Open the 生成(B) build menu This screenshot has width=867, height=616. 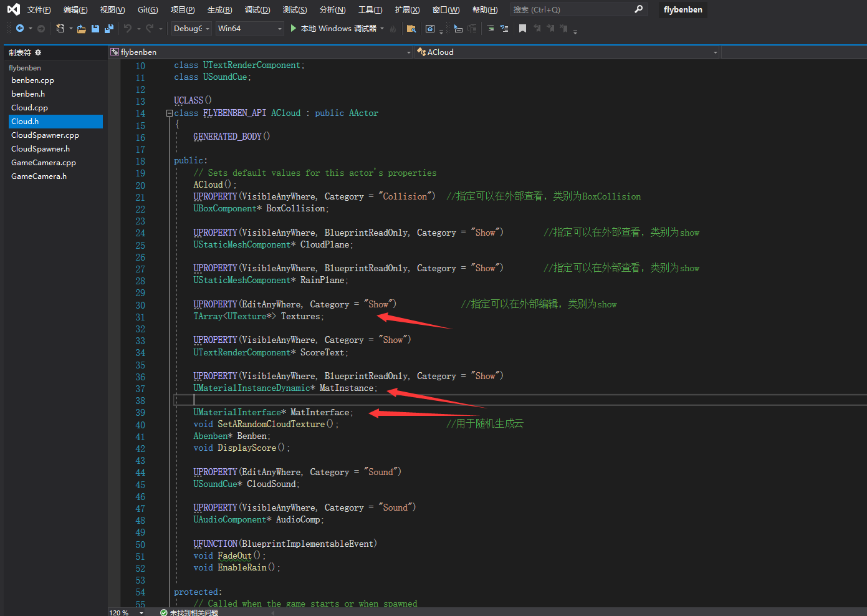click(x=219, y=10)
